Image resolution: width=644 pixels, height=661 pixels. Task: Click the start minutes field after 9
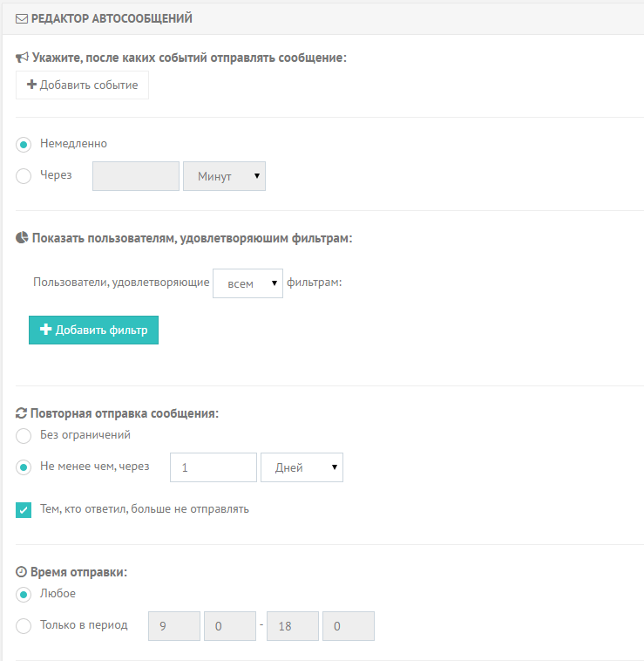pyautogui.click(x=230, y=626)
